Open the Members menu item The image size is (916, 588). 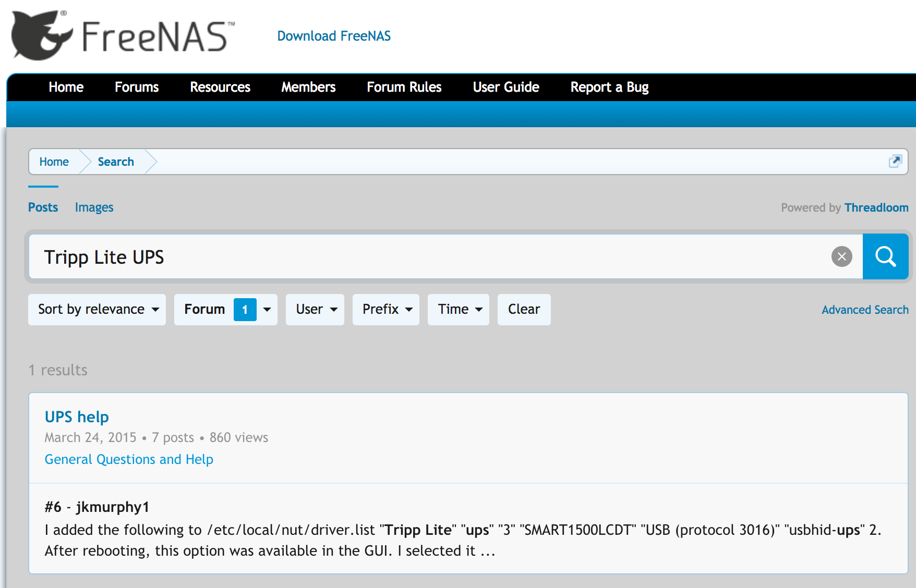coord(308,87)
